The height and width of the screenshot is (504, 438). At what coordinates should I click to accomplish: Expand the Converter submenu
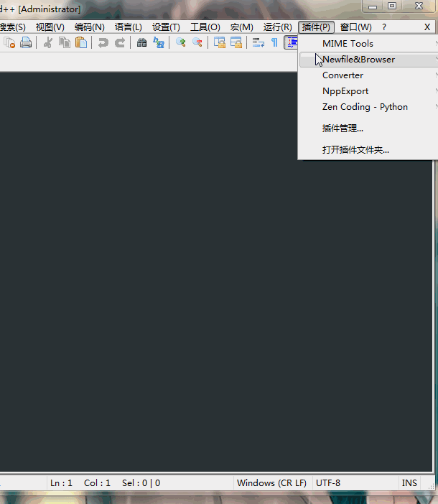pyautogui.click(x=368, y=75)
